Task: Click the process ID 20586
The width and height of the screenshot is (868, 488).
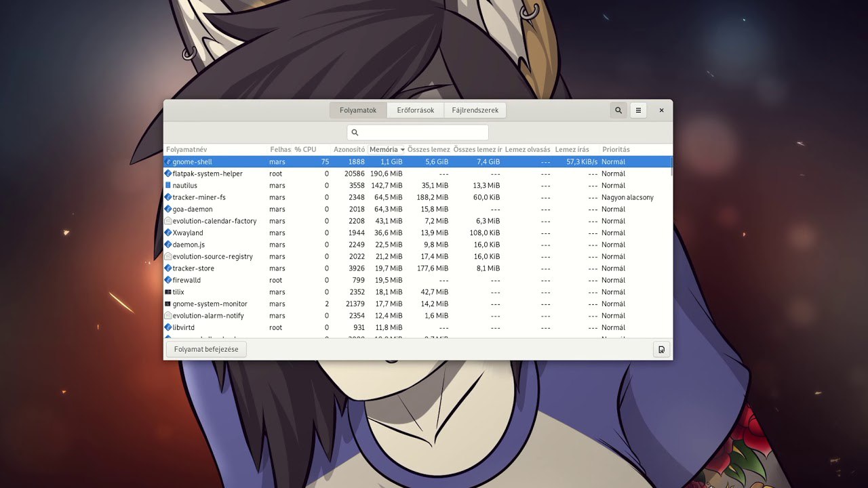Action: [x=354, y=174]
